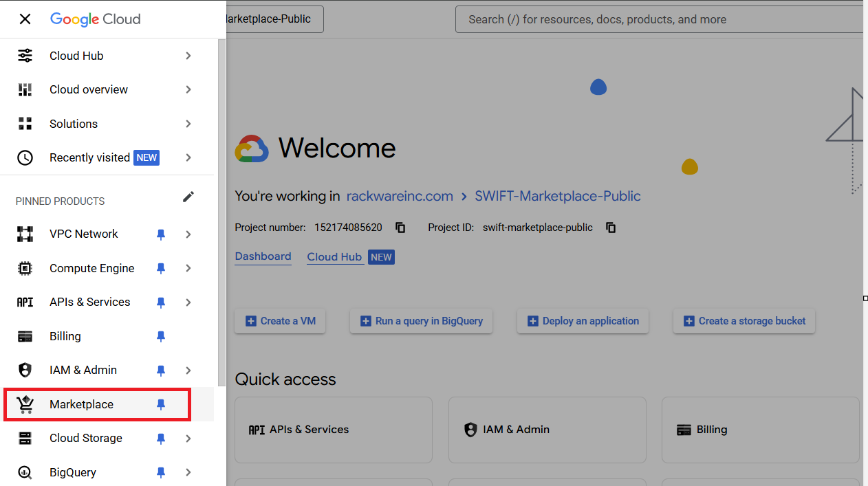Expand Compute Engine submenu chevron
Image resolution: width=868 pixels, height=486 pixels.
point(188,268)
